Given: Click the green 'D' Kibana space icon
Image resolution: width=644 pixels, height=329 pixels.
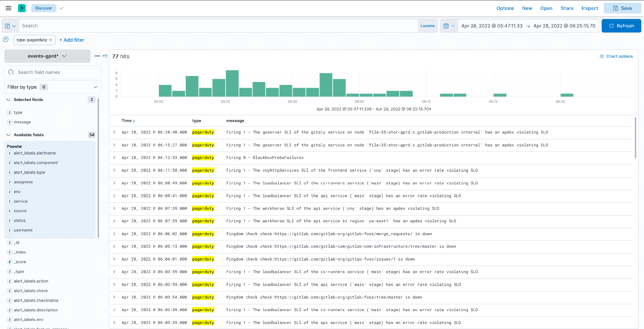Looking at the screenshot, I should click(x=22, y=7).
